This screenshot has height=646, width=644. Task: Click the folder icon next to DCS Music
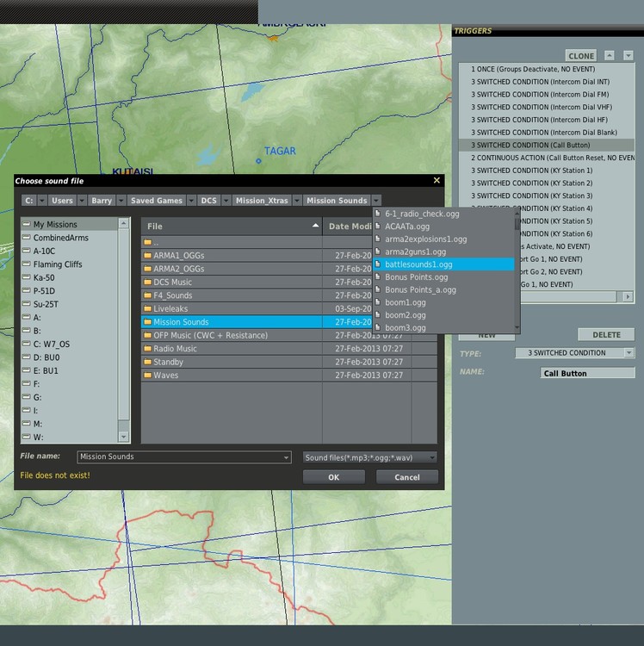[148, 282]
